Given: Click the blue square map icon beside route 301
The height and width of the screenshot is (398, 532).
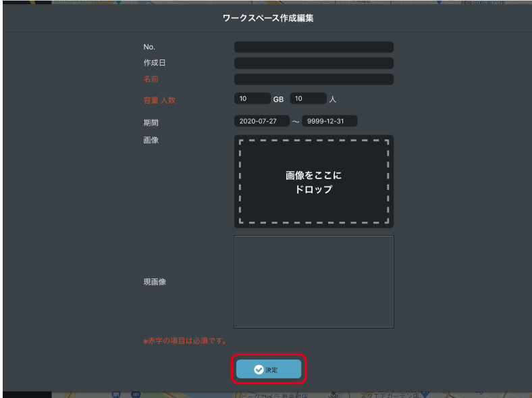Looking at the screenshot, I should [x=117, y=394].
